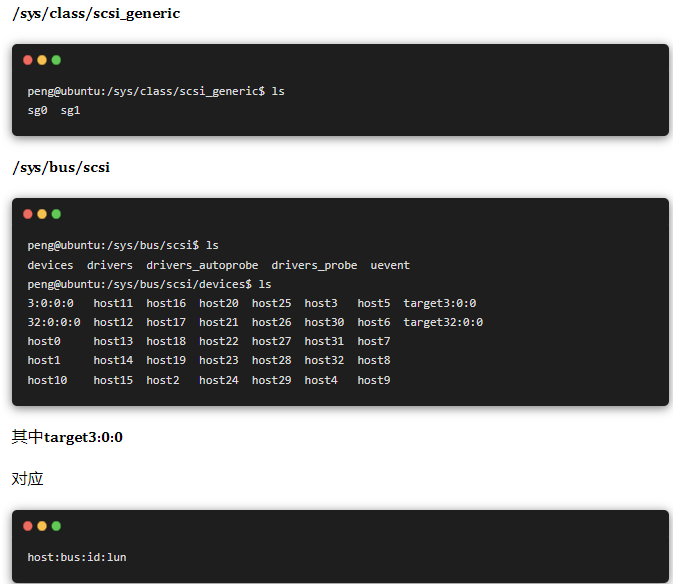Click green dot in second code block
673x584 pixels.
56,214
